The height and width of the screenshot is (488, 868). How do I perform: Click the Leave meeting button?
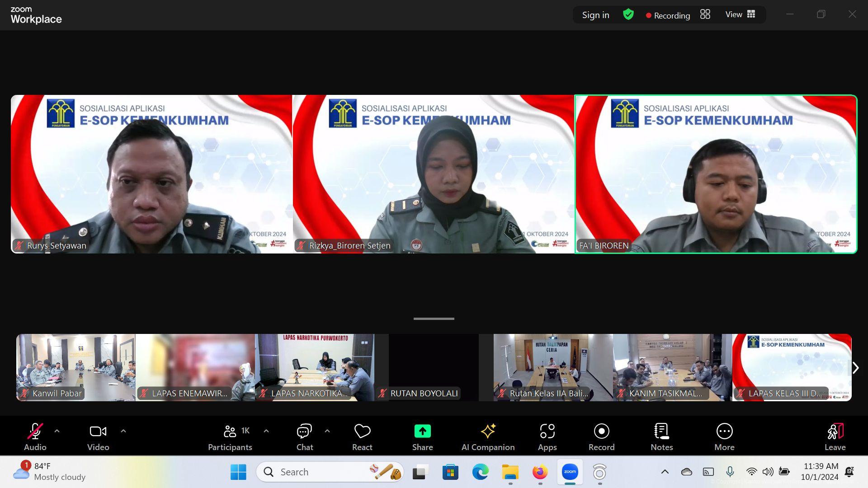point(835,437)
